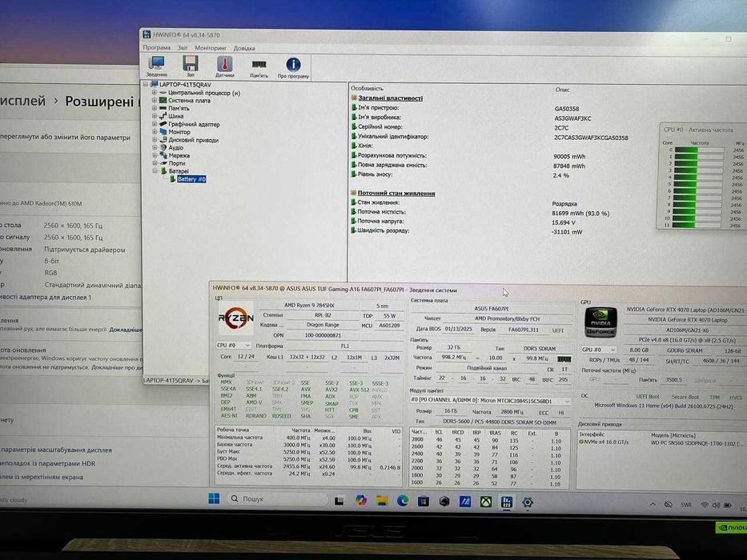This screenshot has width=747, height=560.
Task: Open Датчики sensors thermometer icon
Action: [x=224, y=66]
